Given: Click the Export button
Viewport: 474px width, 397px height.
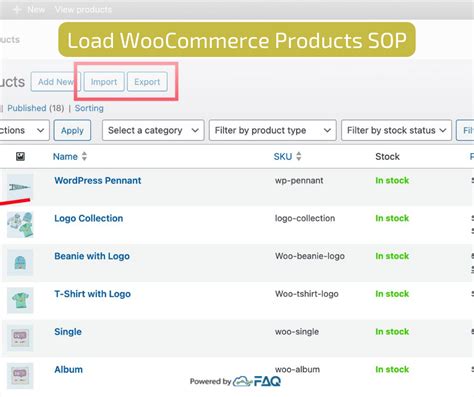Looking at the screenshot, I should point(147,82).
